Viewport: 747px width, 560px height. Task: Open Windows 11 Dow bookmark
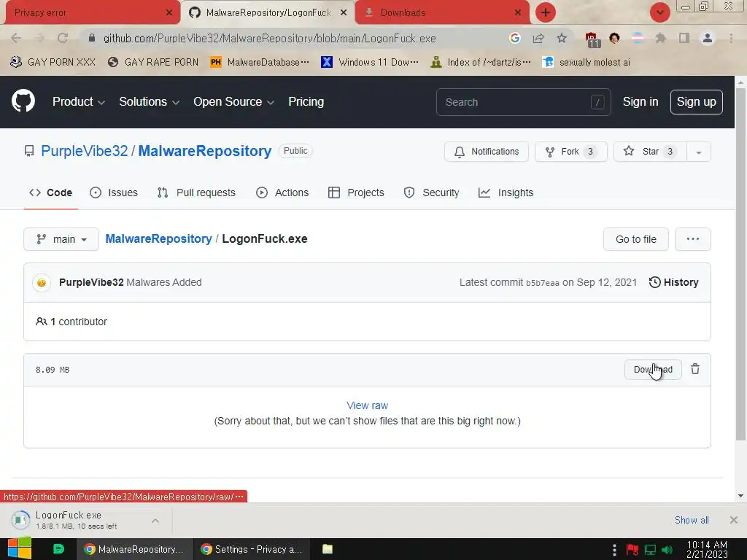click(370, 62)
